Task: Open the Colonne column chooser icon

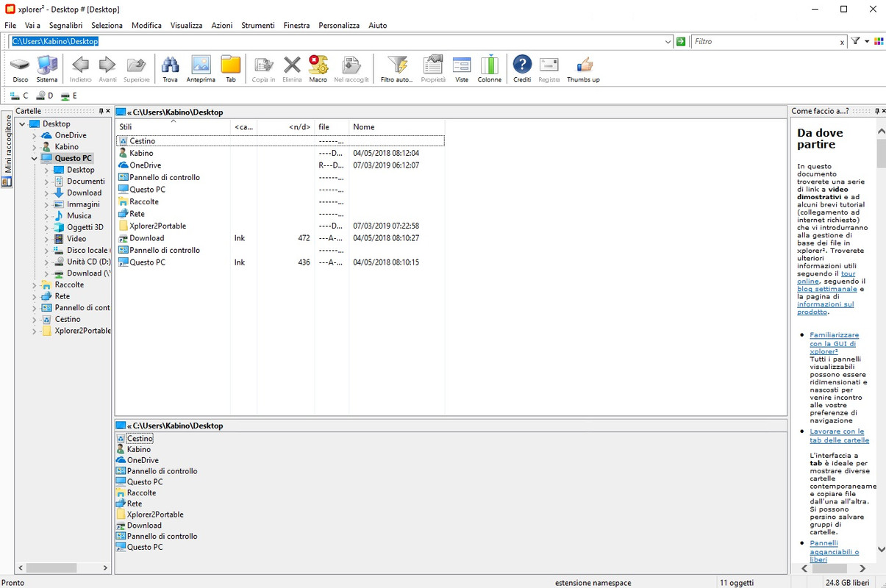Action: pos(489,69)
